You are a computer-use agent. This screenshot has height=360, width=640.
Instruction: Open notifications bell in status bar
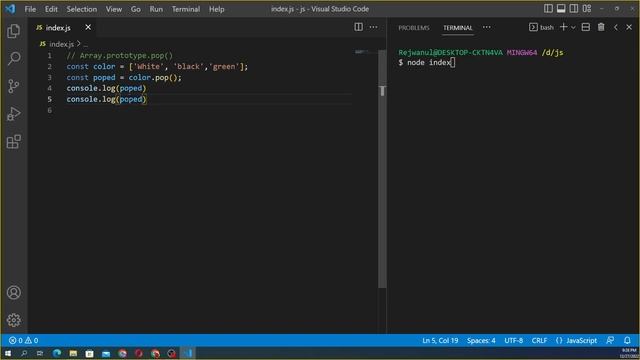(x=627, y=340)
